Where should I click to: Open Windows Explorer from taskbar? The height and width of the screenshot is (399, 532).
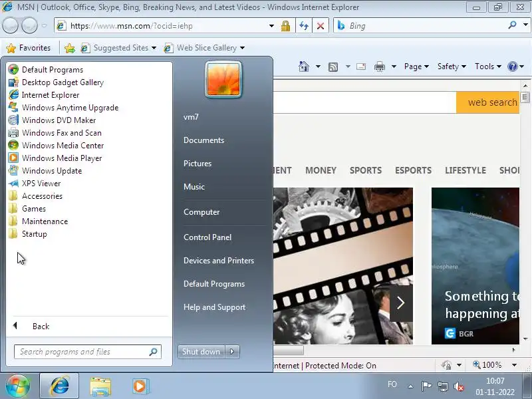point(100,386)
